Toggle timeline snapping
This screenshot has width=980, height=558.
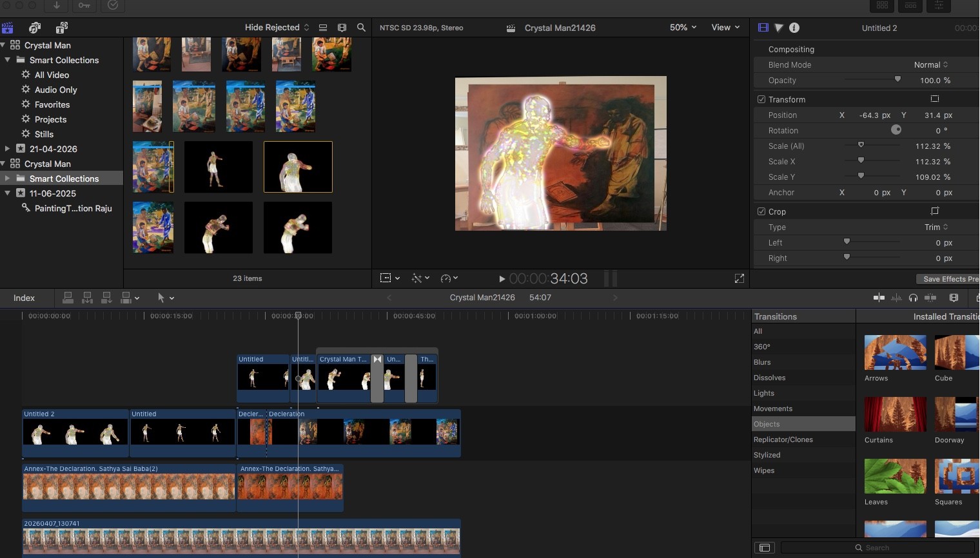click(930, 298)
